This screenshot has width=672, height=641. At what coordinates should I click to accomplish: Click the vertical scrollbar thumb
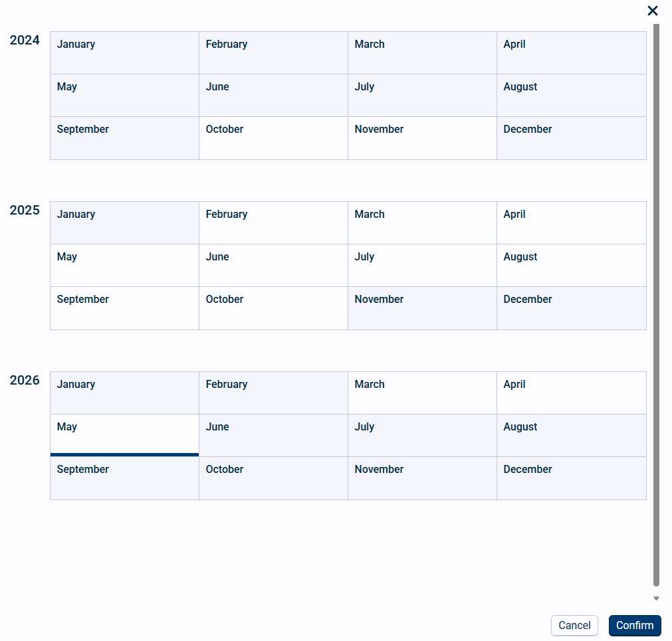[656, 305]
